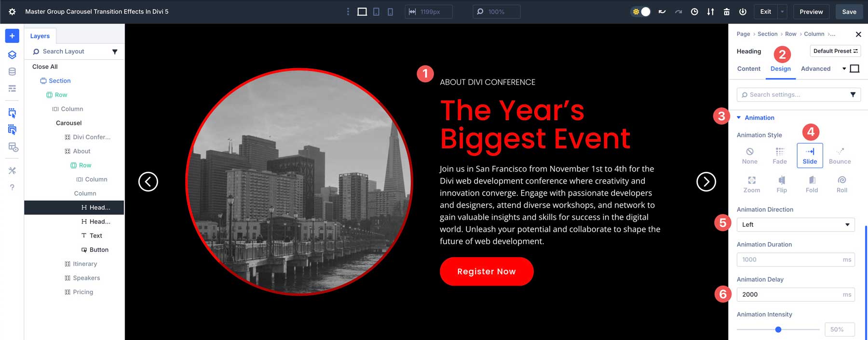The width and height of the screenshot is (868, 340).
Task: Click the Animation Delay field
Action: coord(796,295)
